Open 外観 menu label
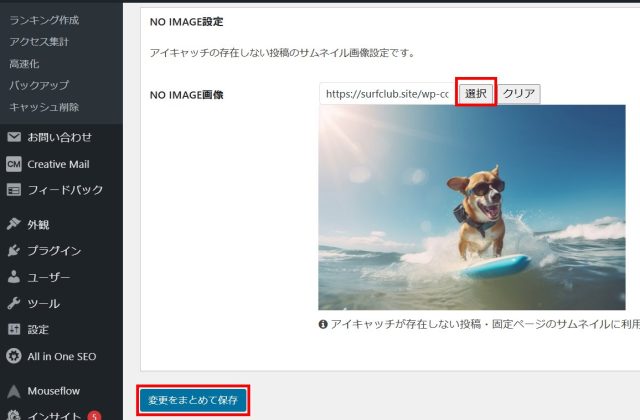Image resolution: width=640 pixels, height=420 pixels. coord(38,224)
